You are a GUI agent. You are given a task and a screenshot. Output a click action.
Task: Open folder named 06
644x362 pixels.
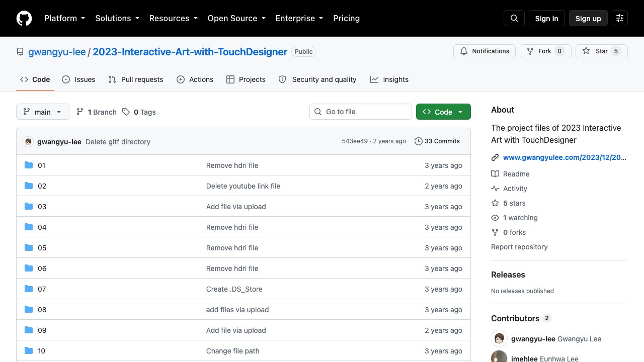pyautogui.click(x=42, y=268)
